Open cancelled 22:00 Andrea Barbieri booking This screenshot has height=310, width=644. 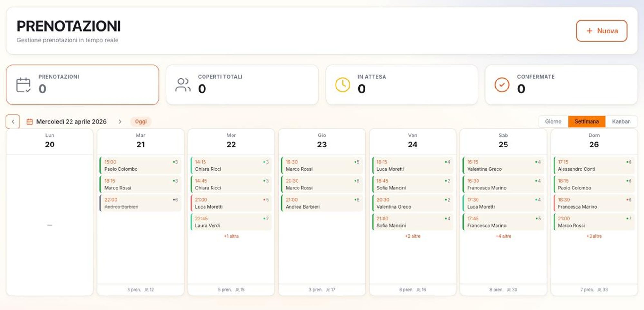point(140,203)
